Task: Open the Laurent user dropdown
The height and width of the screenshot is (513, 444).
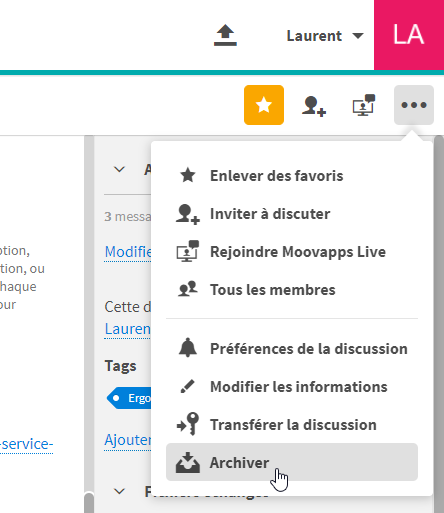Action: (x=325, y=36)
